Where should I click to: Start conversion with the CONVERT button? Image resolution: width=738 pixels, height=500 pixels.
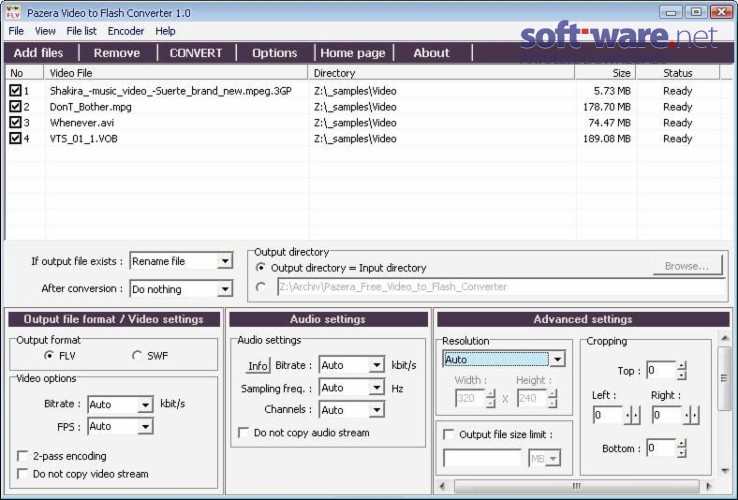click(196, 53)
